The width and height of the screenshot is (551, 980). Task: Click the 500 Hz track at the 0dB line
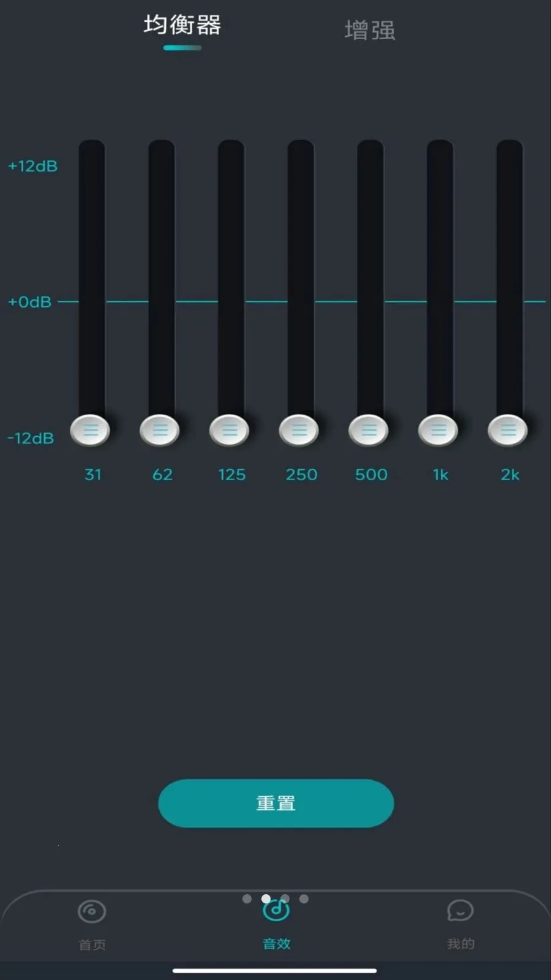(370, 301)
